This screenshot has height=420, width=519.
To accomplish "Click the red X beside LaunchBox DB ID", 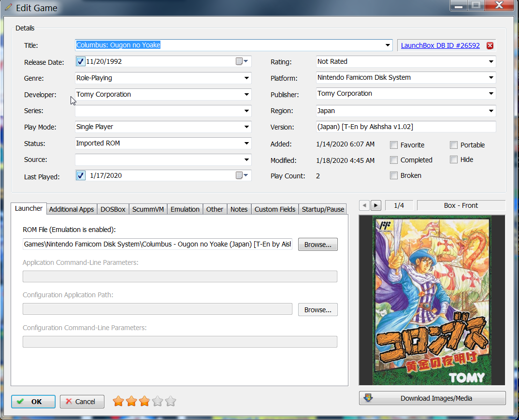I will [x=490, y=45].
